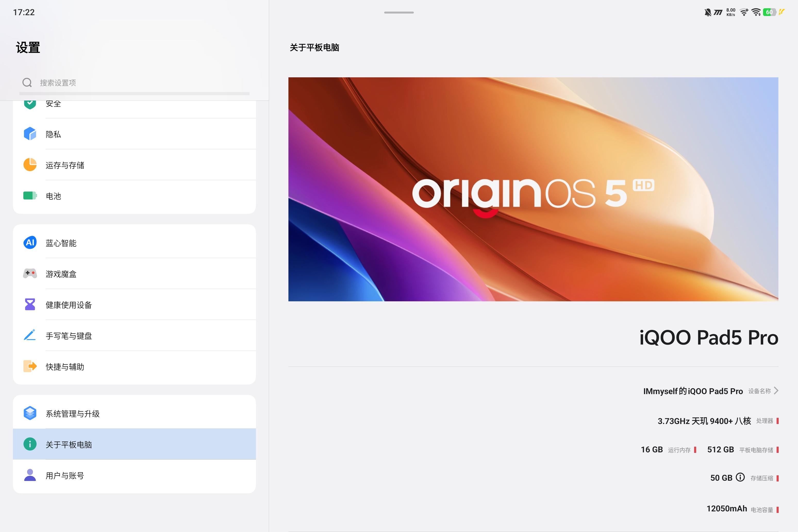Click the top pill drag handle
798x532 pixels.
(399, 13)
